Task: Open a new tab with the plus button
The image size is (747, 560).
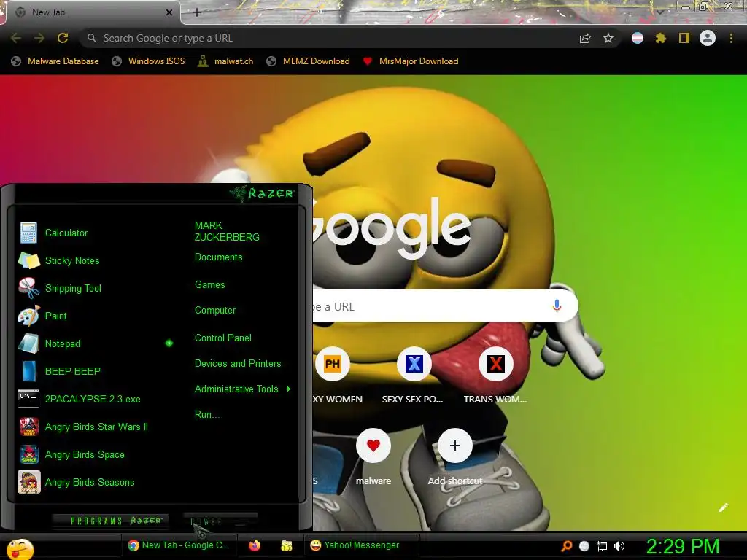Action: pyautogui.click(x=197, y=12)
